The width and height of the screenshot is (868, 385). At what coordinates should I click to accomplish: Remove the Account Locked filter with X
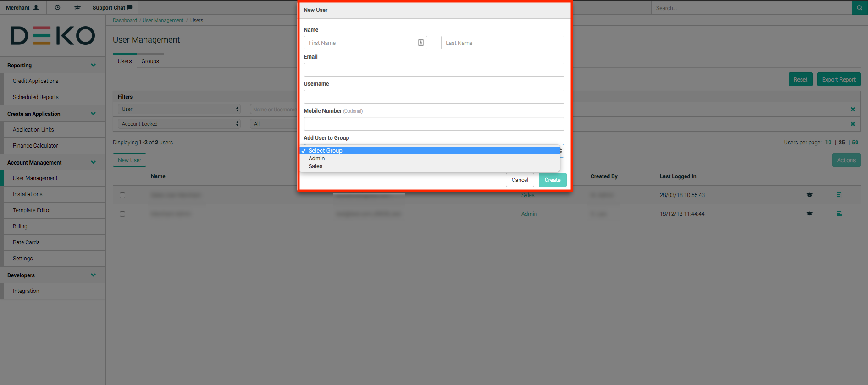click(853, 124)
